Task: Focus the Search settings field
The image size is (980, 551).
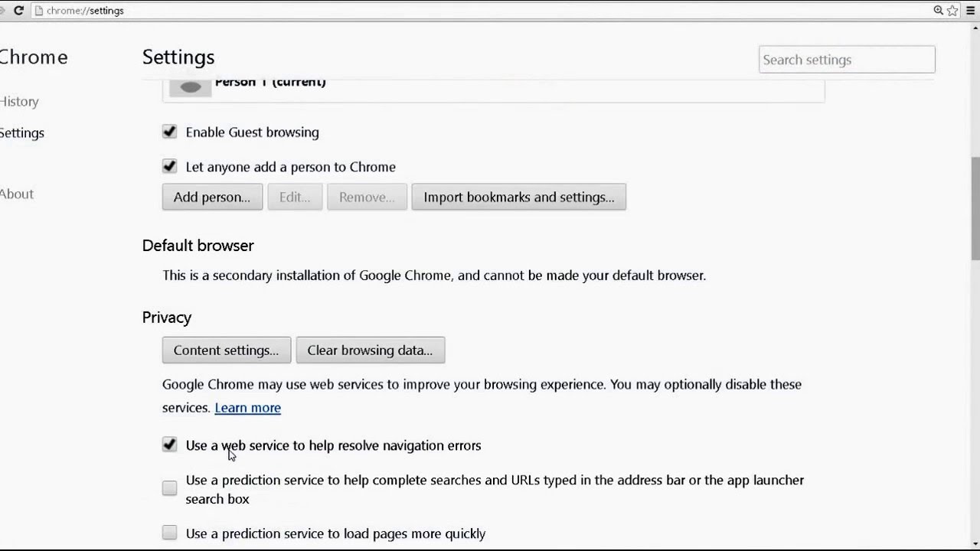Action: pos(847,60)
